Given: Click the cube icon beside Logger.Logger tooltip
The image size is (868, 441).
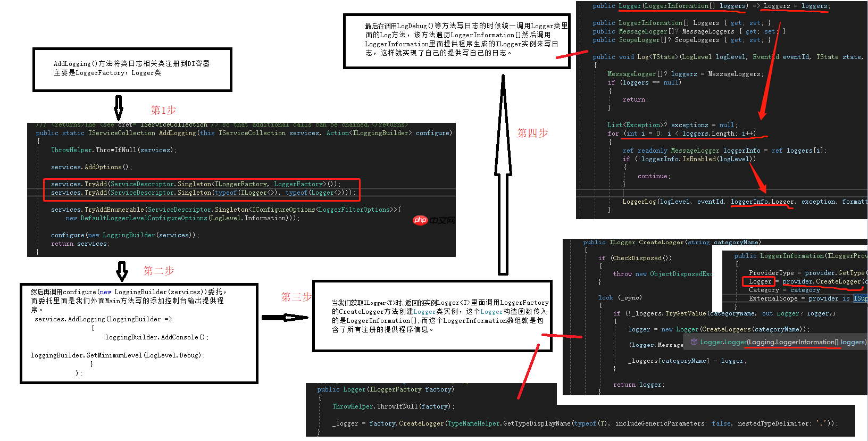Looking at the screenshot, I should [x=694, y=342].
